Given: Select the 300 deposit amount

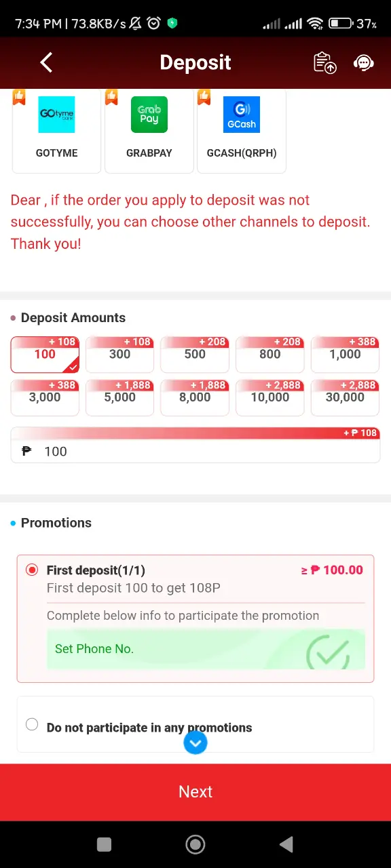Looking at the screenshot, I should 120,354.
